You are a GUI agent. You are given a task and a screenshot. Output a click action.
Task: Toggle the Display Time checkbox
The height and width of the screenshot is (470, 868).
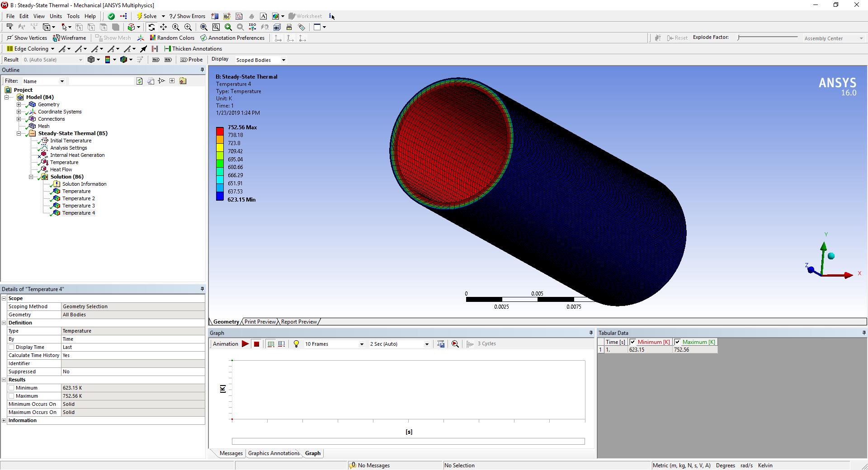click(x=11, y=347)
